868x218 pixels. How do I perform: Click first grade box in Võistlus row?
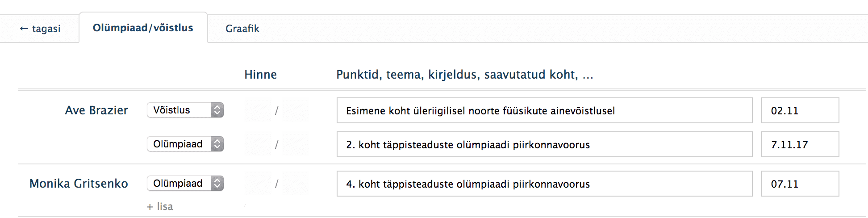click(x=258, y=110)
